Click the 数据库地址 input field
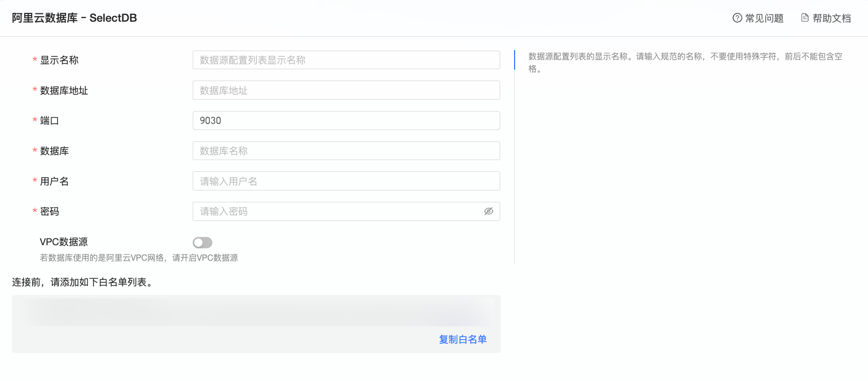868x381 pixels. tap(346, 90)
